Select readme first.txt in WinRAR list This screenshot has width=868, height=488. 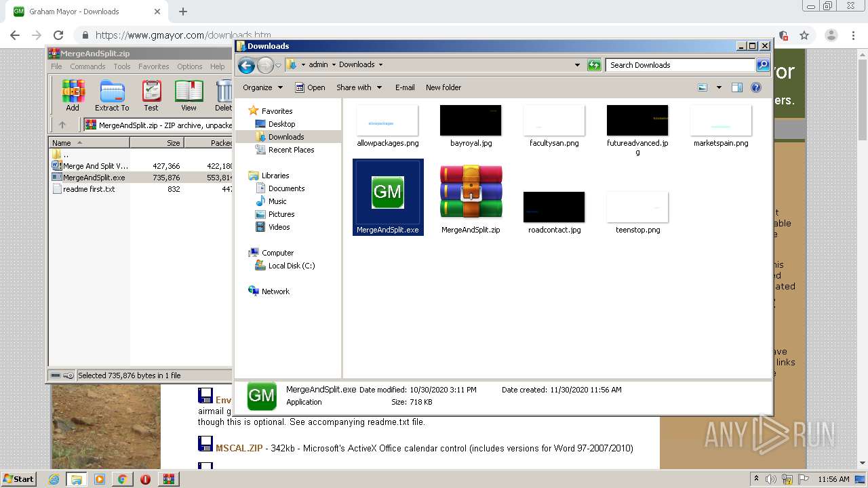click(89, 189)
